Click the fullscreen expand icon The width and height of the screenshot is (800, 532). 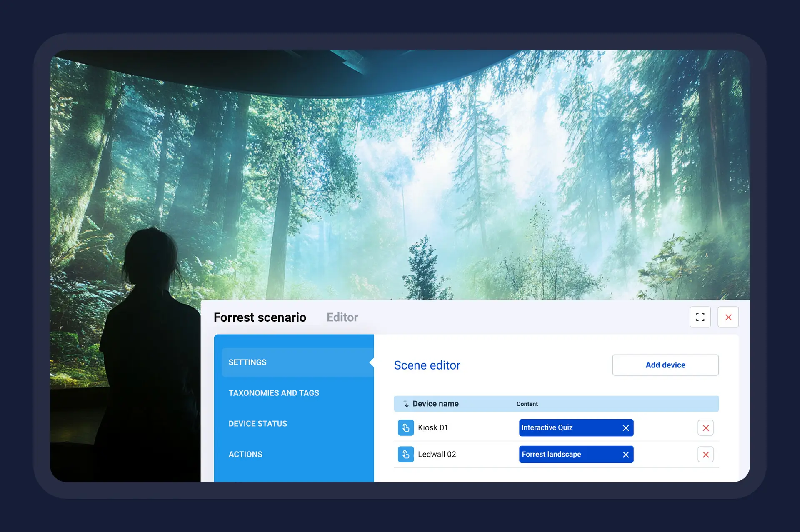coord(700,317)
